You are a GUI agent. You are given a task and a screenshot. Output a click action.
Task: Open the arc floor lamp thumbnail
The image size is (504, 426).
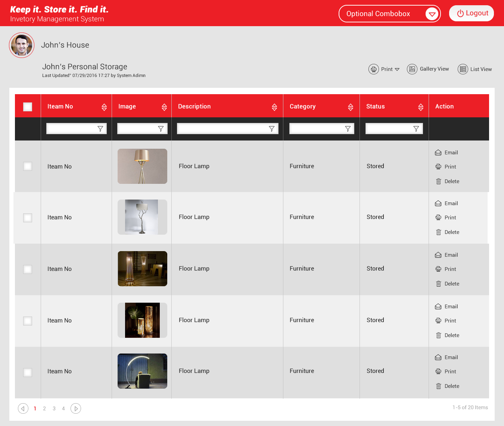(142, 371)
